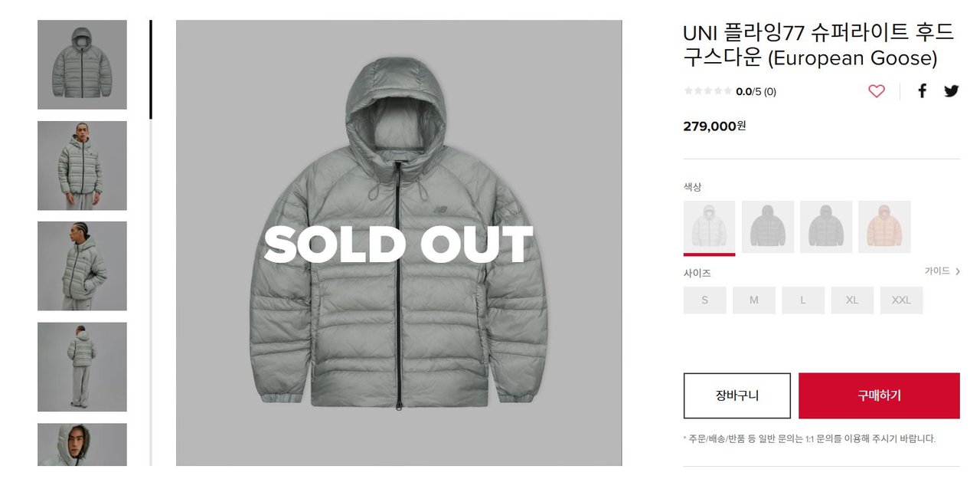Select size M option

tap(753, 300)
